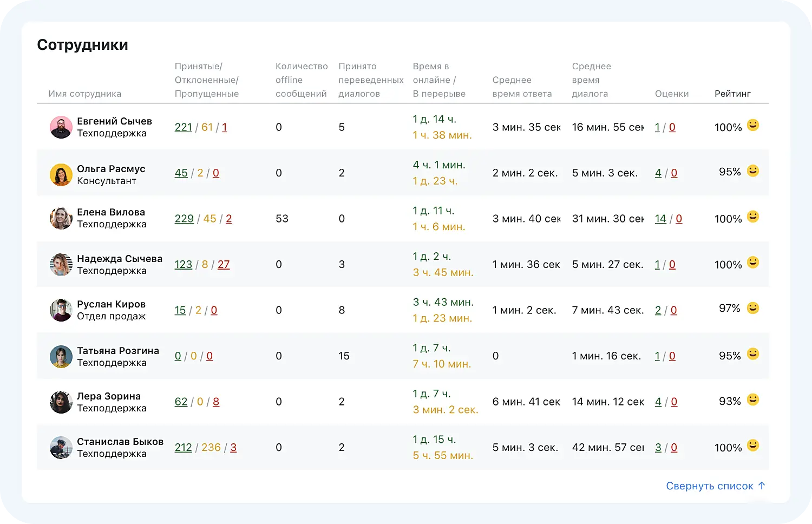Click smiley rating icon for Евгений Сычев
The image size is (812, 524).
[752, 126]
